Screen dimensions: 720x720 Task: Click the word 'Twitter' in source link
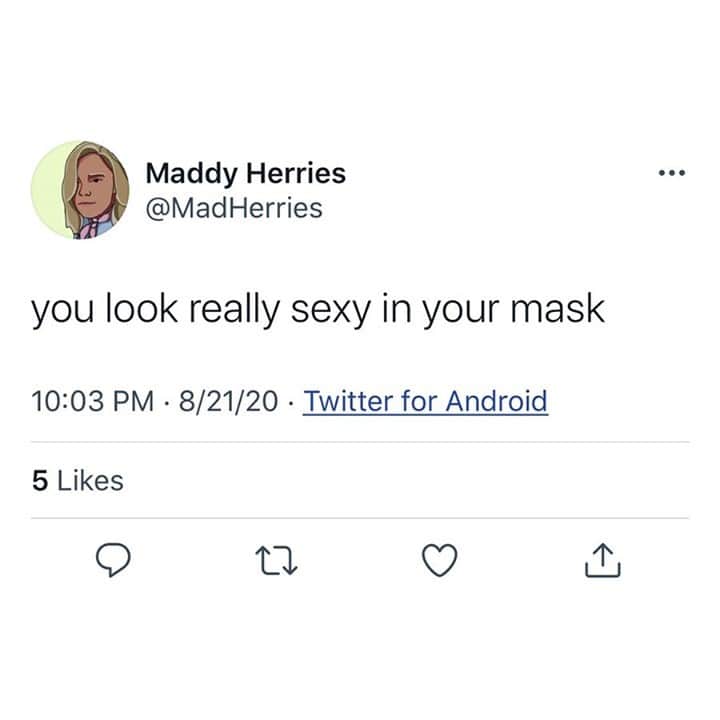[x=349, y=401]
